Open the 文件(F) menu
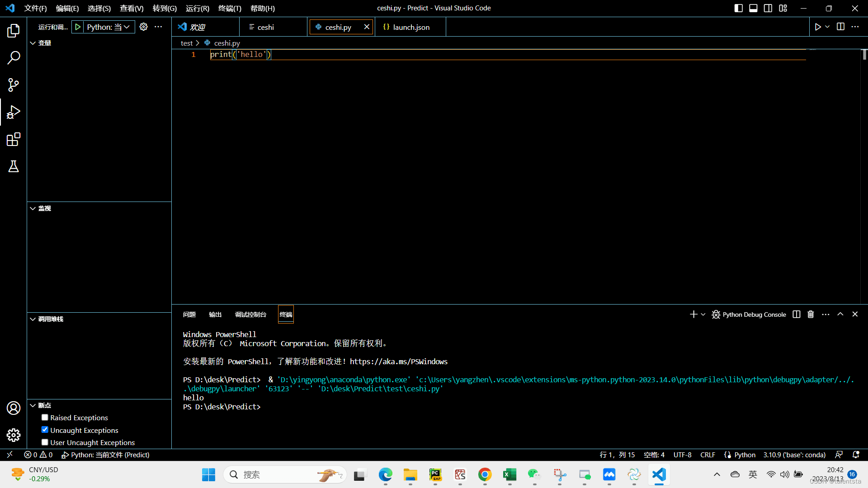 click(x=35, y=8)
